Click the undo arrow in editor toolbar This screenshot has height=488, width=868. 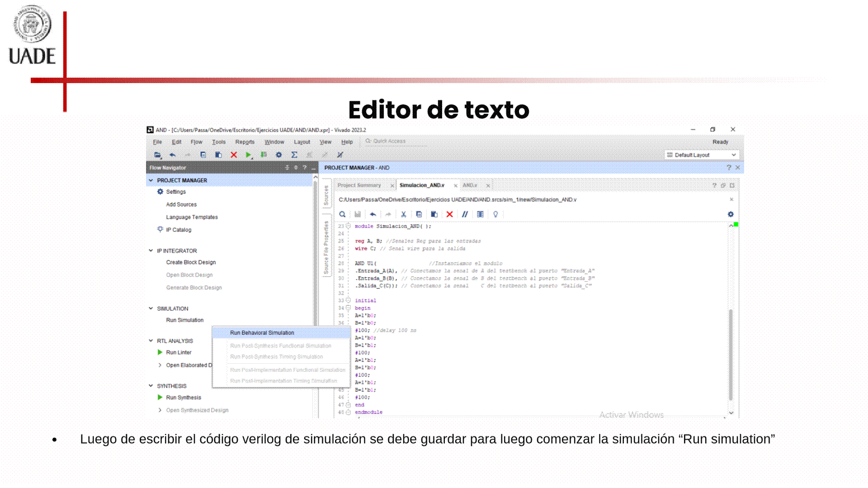373,214
